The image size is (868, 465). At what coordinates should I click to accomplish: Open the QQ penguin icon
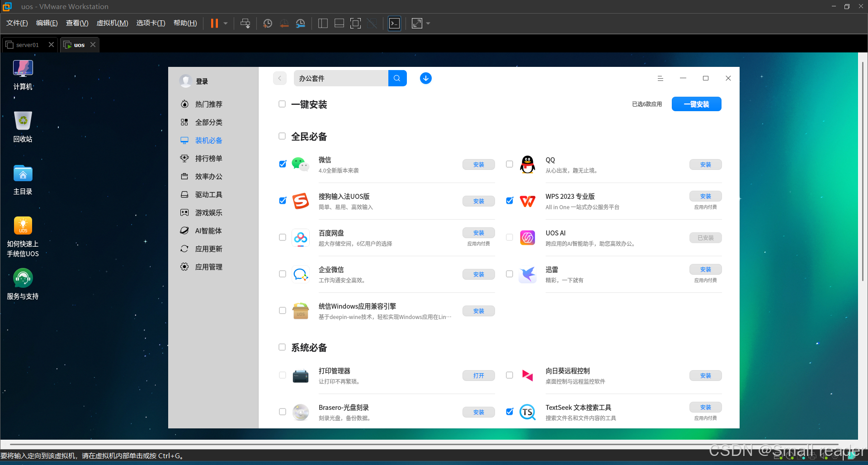528,164
